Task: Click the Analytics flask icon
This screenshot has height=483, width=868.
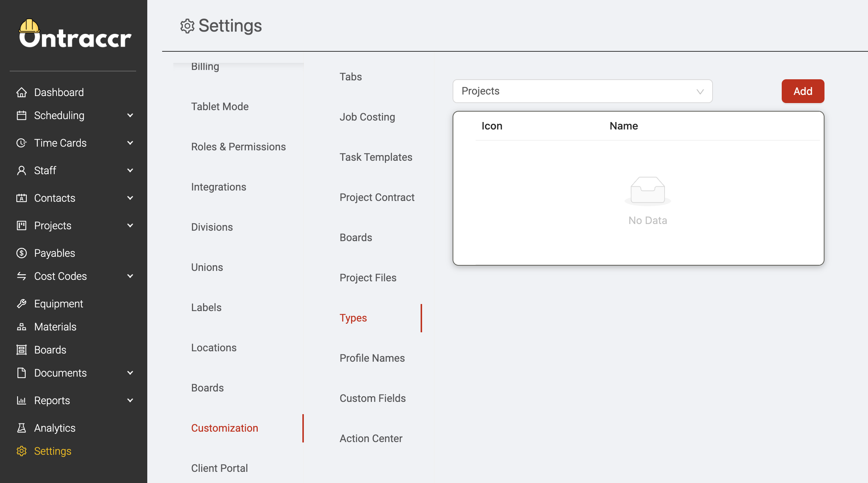Action: (x=22, y=428)
